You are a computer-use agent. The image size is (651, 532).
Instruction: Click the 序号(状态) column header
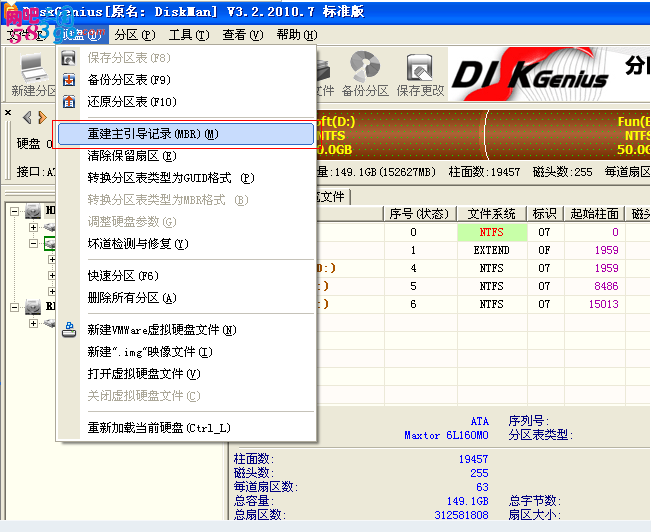(x=419, y=214)
